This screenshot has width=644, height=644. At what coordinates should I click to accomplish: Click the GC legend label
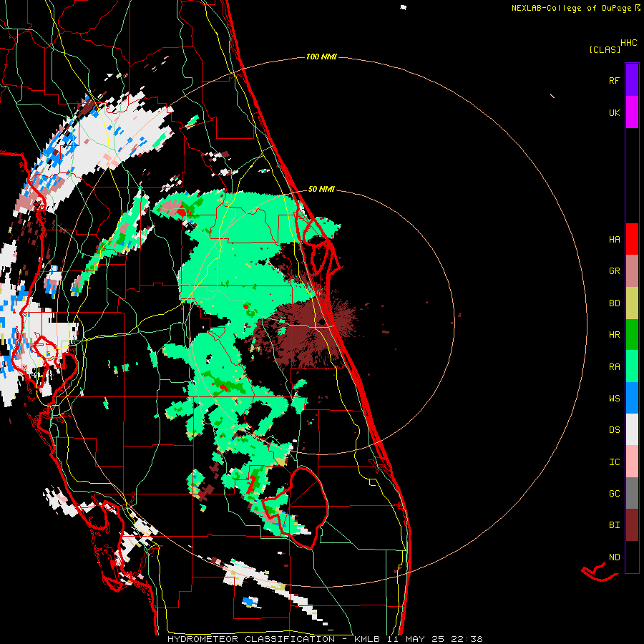pyautogui.click(x=614, y=494)
